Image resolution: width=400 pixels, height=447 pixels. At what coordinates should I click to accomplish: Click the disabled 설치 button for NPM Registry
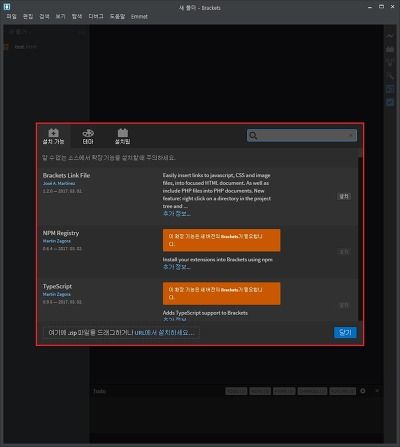(344, 252)
